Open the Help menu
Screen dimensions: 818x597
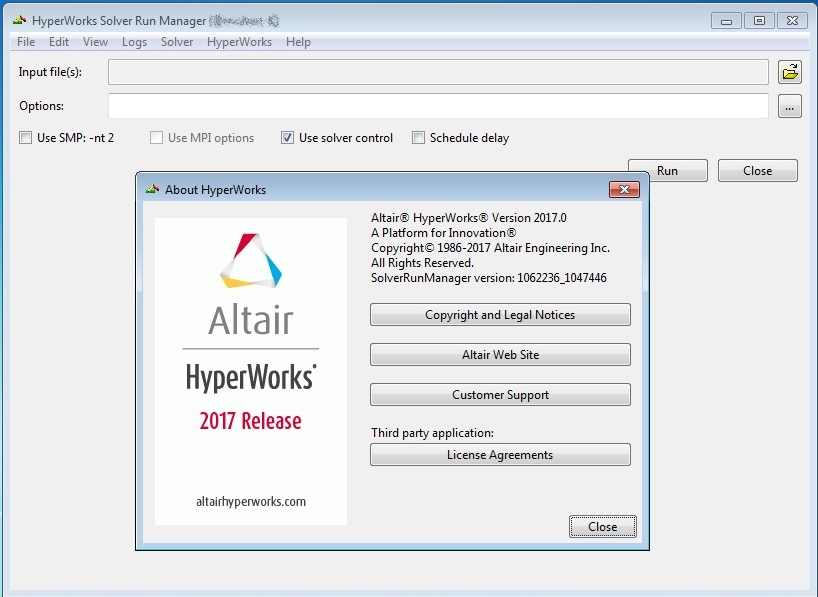pos(298,42)
